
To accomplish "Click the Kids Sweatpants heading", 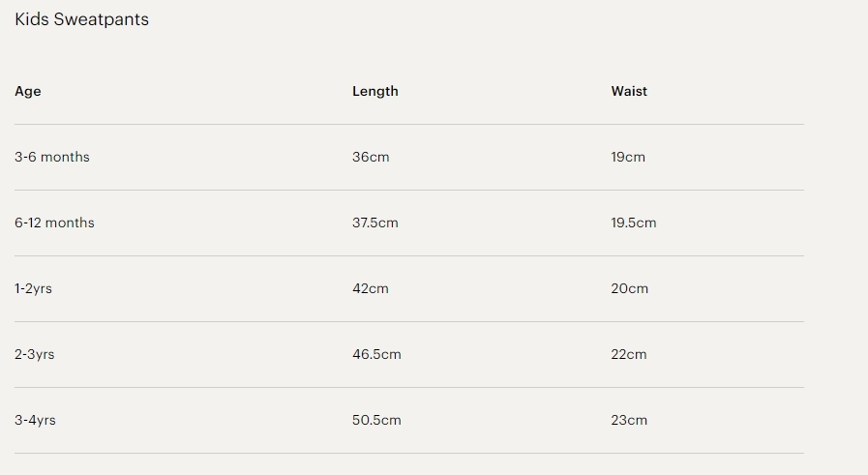I will pos(81,19).
